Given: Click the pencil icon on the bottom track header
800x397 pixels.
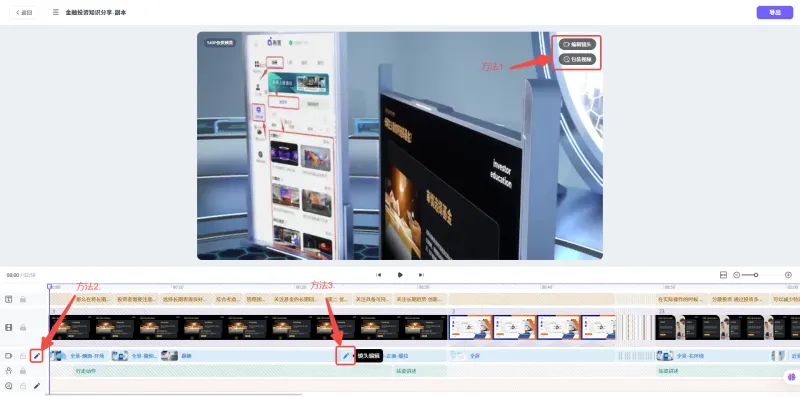Looking at the screenshot, I should click(37, 386).
